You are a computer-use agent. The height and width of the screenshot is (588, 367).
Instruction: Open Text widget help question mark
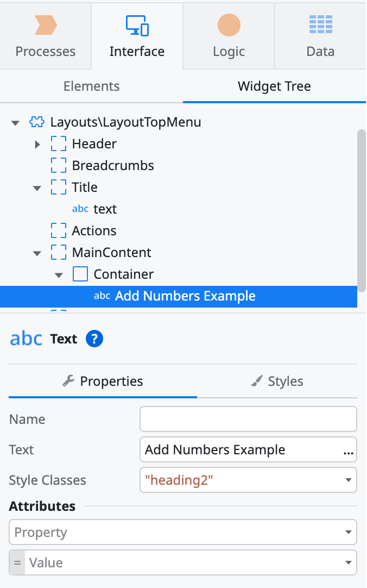[x=94, y=339]
